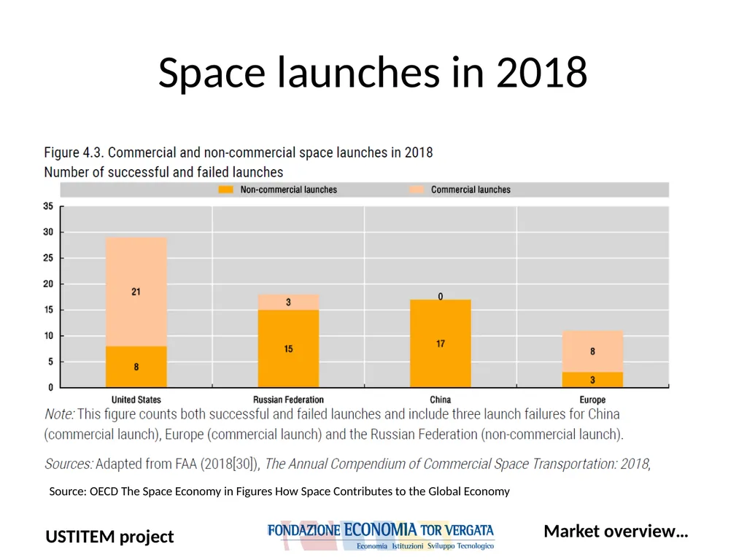Click the Russian Federation non-commercial bar labeled 15
This screenshot has height=560, width=747.
[x=288, y=349]
